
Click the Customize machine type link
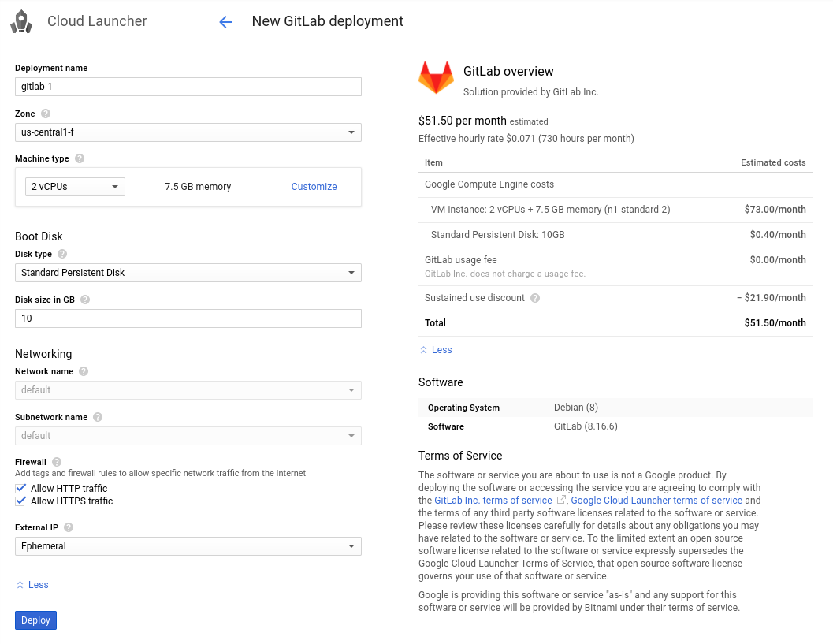point(314,187)
